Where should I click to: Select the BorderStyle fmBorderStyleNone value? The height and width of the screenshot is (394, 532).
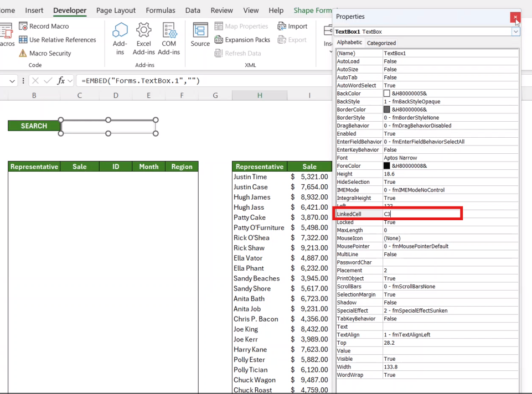pyautogui.click(x=411, y=118)
